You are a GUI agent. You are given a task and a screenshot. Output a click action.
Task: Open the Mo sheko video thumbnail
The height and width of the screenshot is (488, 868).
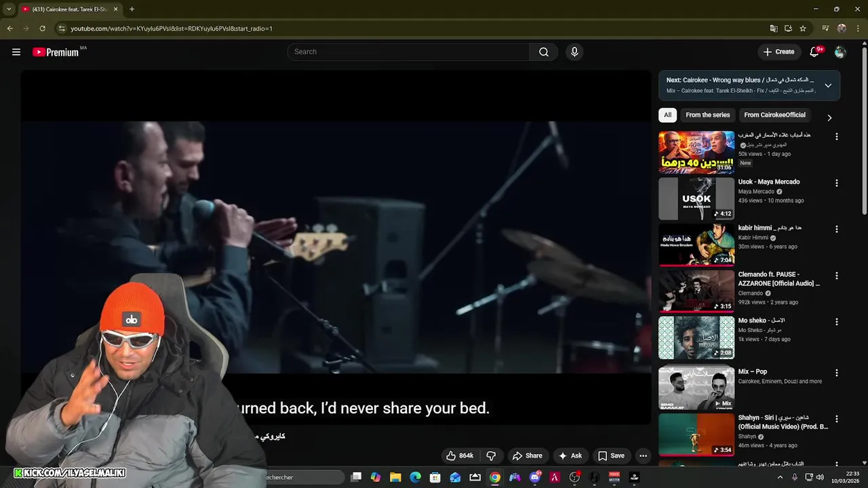coord(696,338)
